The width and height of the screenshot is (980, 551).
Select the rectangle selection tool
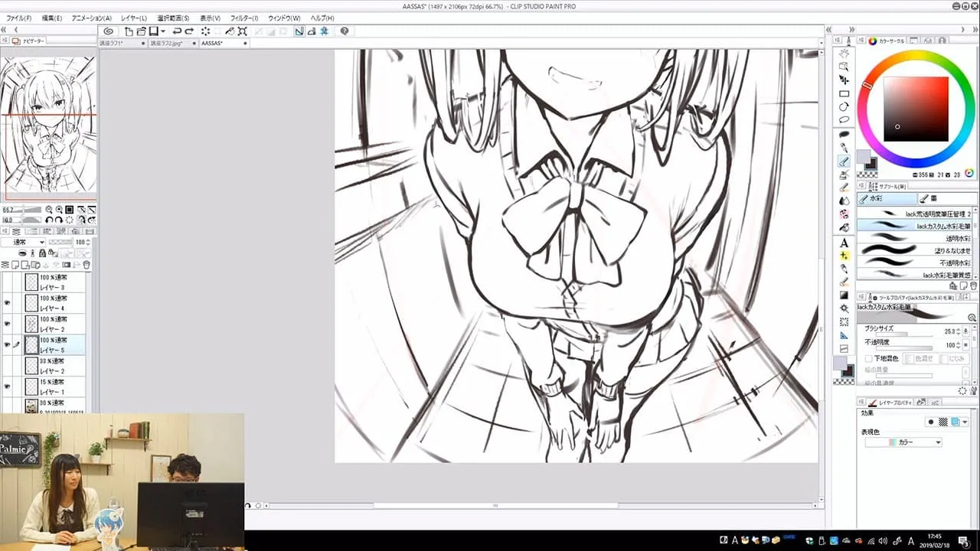844,93
